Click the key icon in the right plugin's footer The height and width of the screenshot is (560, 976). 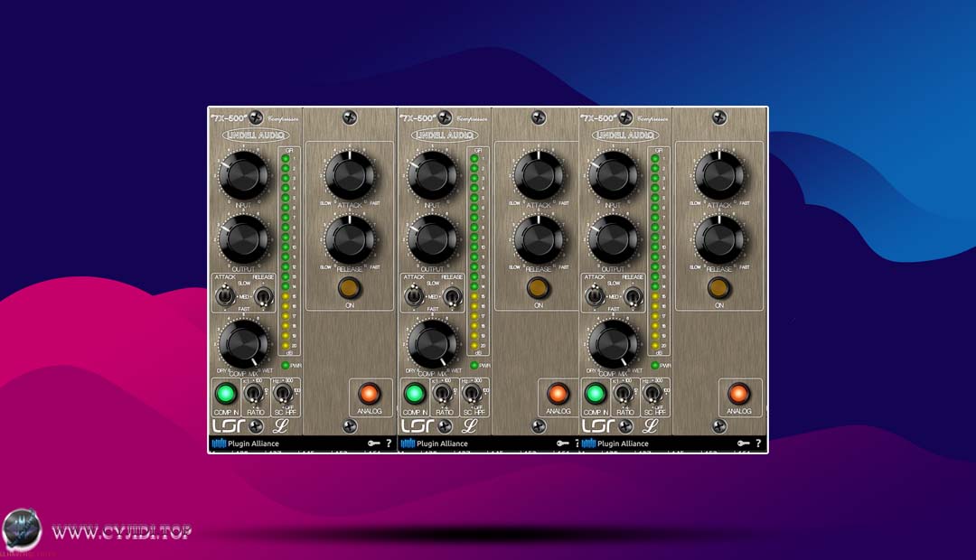tap(743, 443)
